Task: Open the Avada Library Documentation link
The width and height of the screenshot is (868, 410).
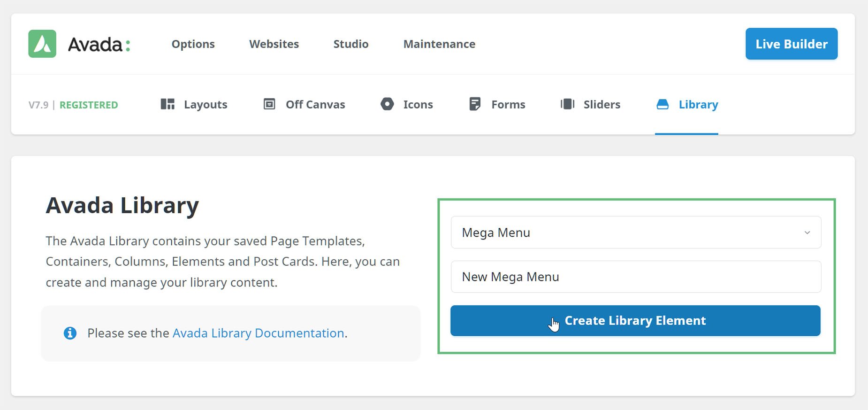Action: pyautogui.click(x=259, y=333)
